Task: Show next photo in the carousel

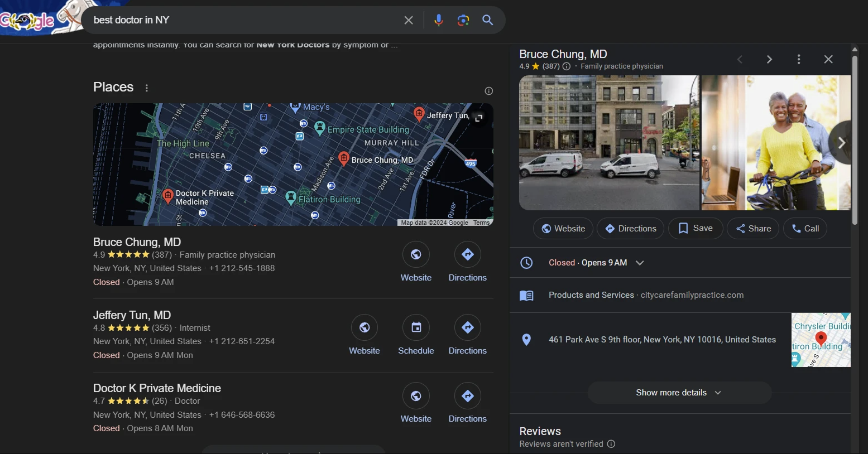Action: tap(841, 143)
